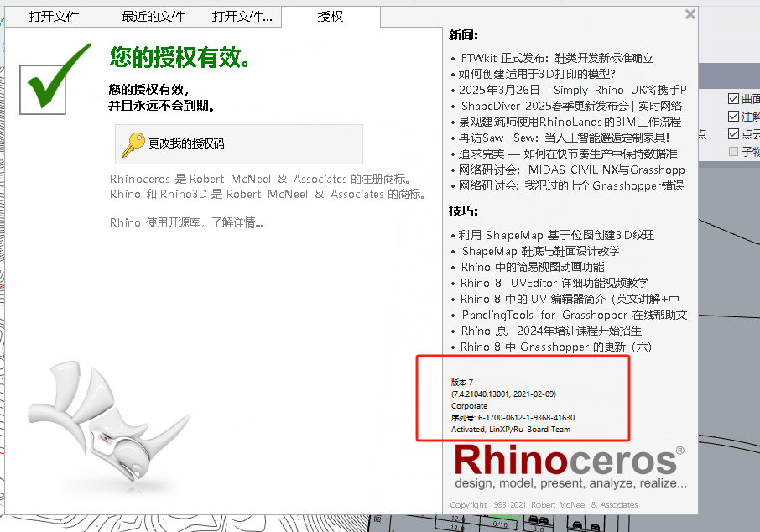Click the golden key icon

[133, 144]
